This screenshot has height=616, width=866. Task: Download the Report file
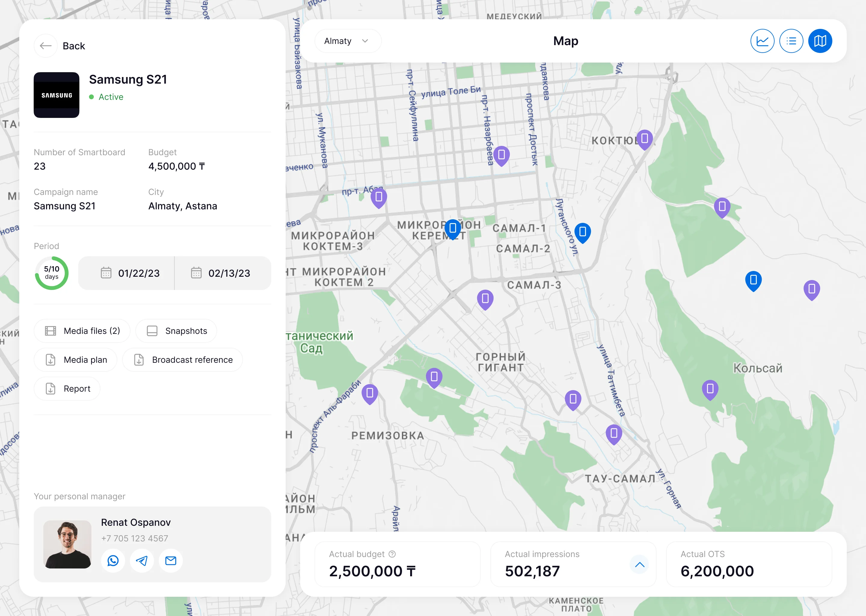click(x=67, y=388)
